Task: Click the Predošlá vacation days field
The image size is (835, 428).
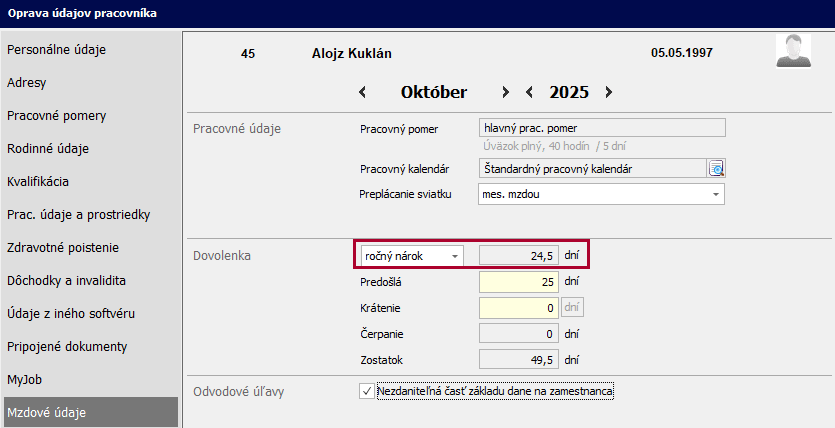Action: click(x=518, y=282)
